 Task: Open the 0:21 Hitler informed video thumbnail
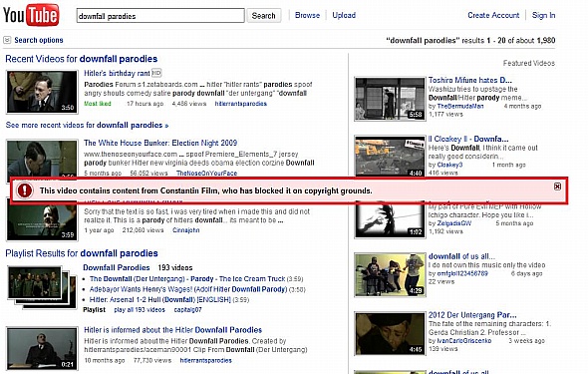coord(42,348)
